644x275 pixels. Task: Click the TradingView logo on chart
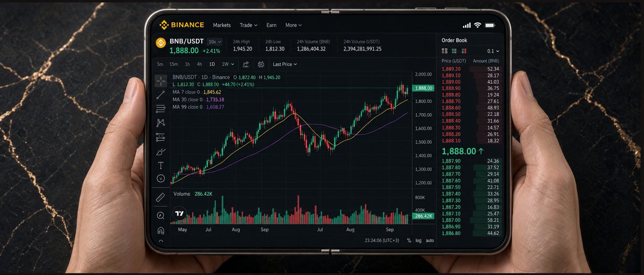click(179, 214)
